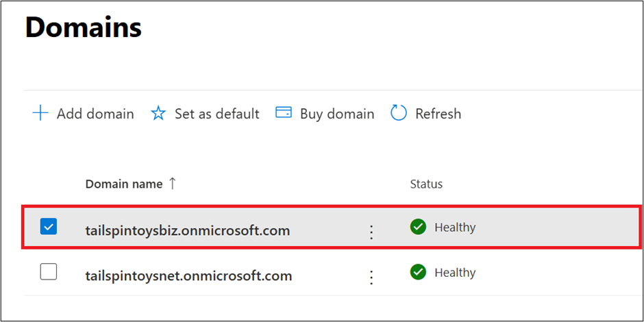644x322 pixels.
Task: Choose Set as default in command bar
Action: pyautogui.click(x=216, y=114)
